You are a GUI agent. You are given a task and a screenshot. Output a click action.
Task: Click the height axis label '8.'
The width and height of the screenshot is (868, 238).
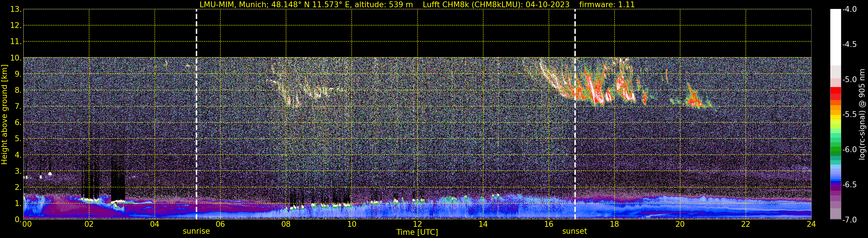(x=18, y=90)
